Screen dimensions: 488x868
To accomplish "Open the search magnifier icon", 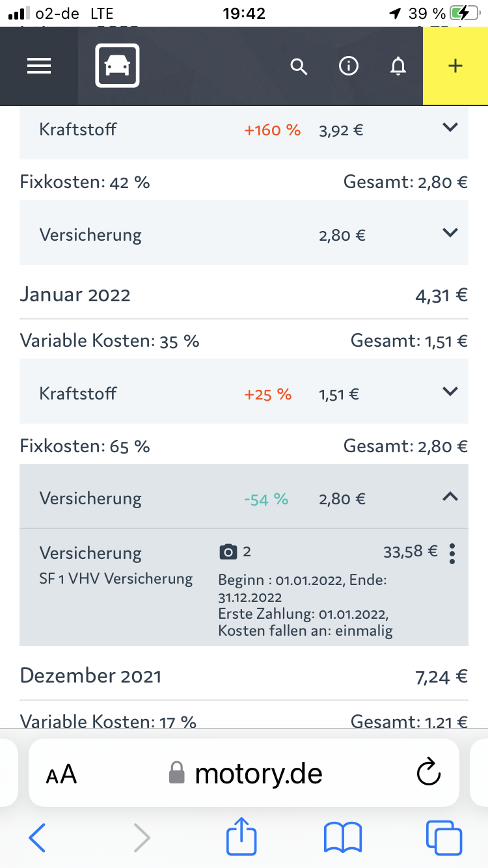I will (x=299, y=66).
